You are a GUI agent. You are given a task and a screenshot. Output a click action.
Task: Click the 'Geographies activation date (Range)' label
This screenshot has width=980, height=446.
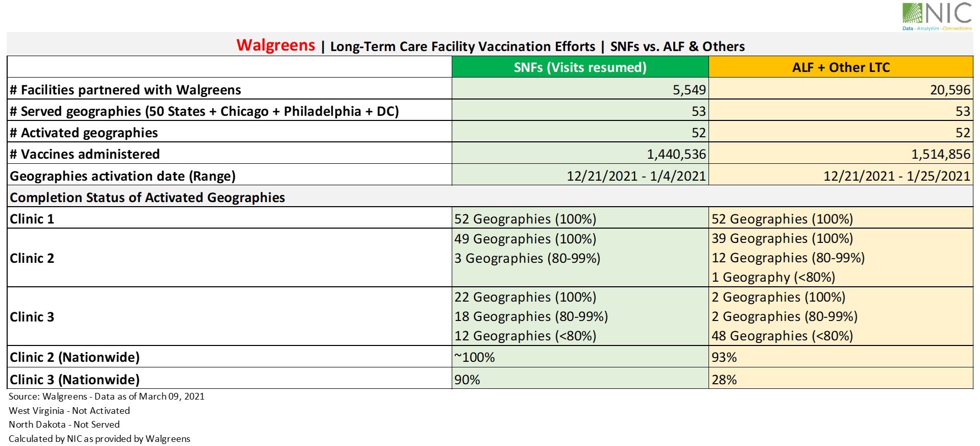click(122, 176)
